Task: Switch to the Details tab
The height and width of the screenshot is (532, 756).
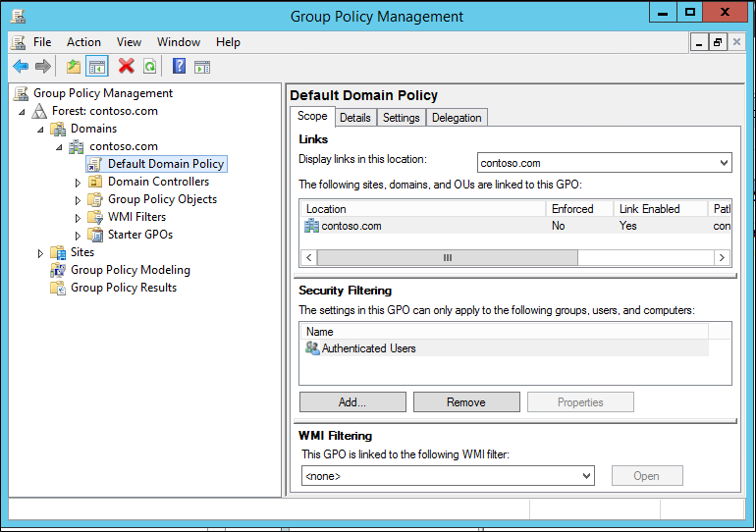Action: coord(355,118)
